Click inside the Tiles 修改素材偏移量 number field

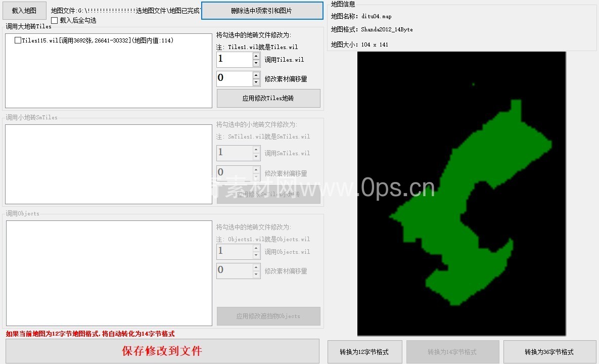[234, 78]
